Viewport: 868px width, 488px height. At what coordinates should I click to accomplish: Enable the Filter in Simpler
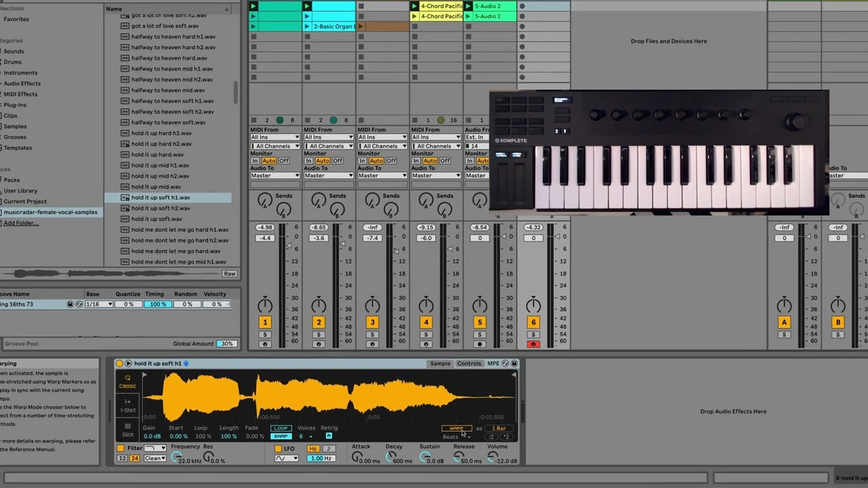coord(121,449)
